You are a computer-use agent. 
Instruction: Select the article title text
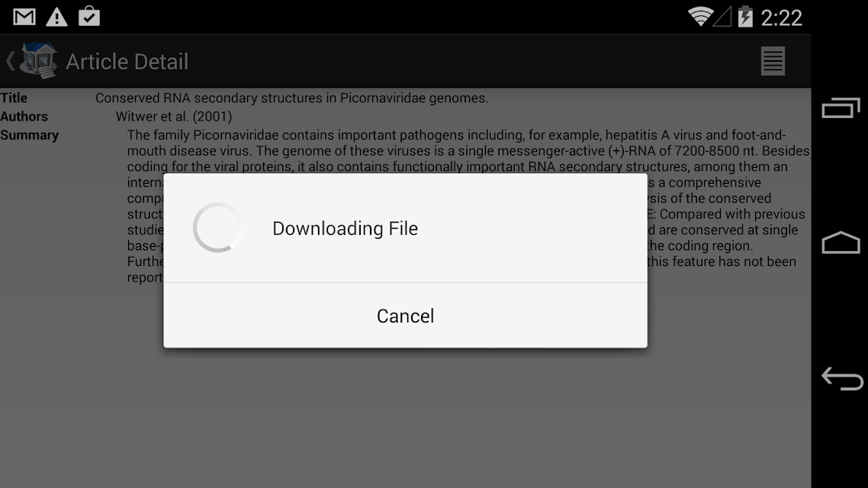291,98
